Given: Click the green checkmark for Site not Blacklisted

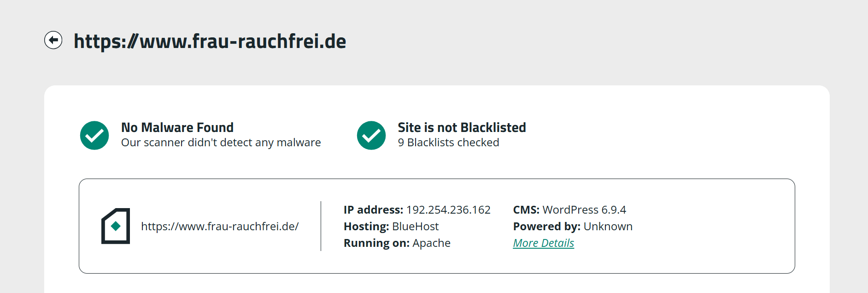Looking at the screenshot, I should (x=371, y=136).
